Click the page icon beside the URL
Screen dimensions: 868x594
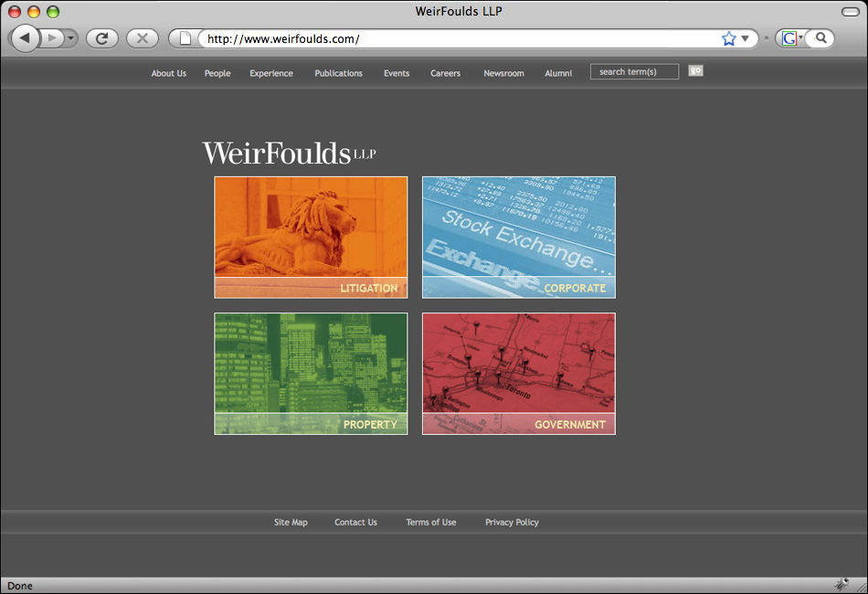[185, 38]
